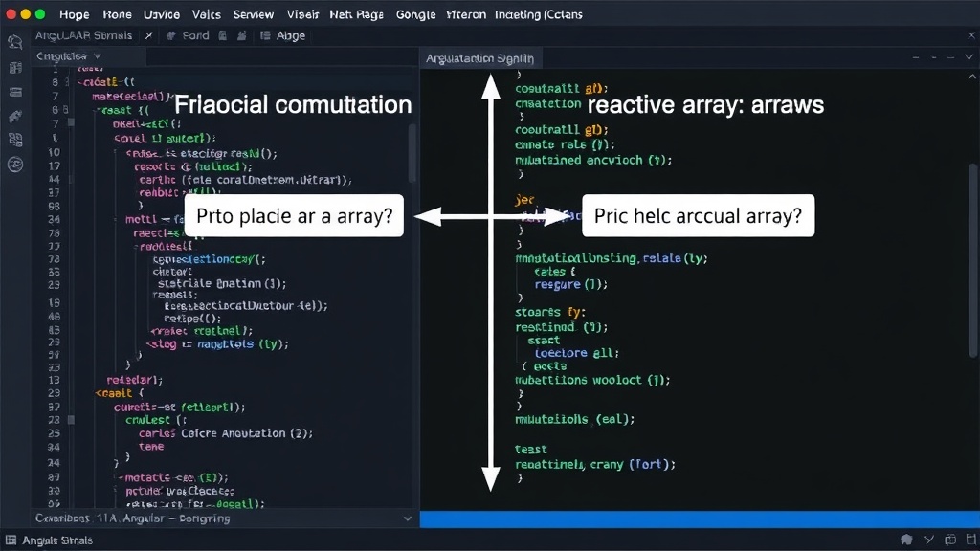Open the 'Valcs' menu
980x551 pixels.
[x=207, y=14]
